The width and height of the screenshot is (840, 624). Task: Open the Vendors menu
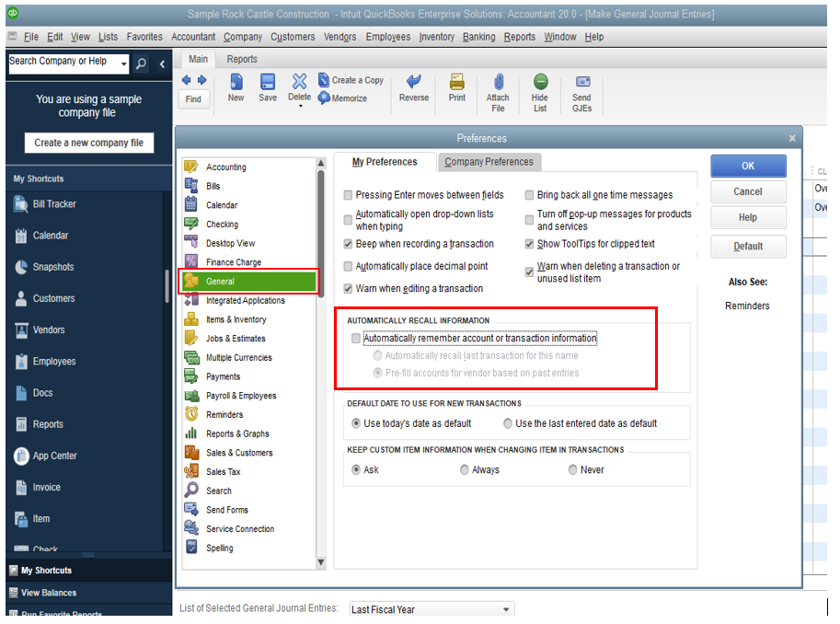pos(340,37)
